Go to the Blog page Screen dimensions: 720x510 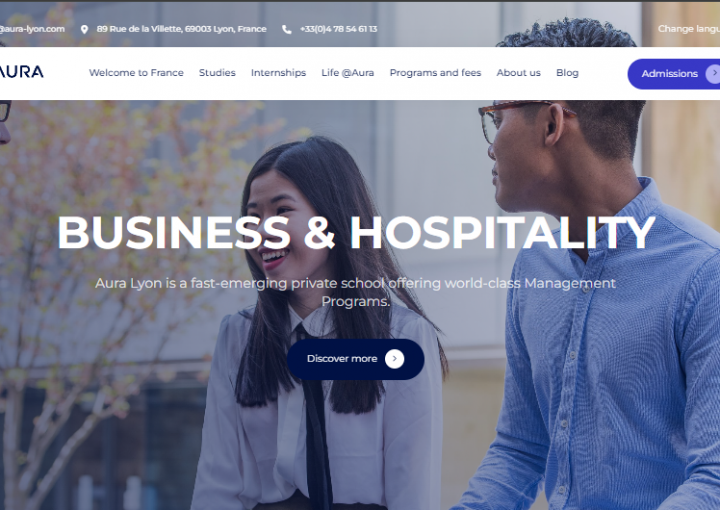[x=567, y=73]
